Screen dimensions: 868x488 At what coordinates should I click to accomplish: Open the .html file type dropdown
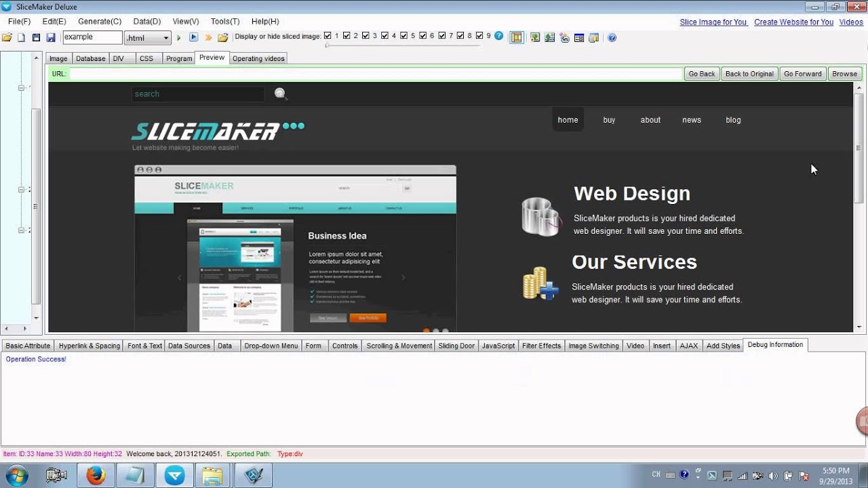(147, 38)
